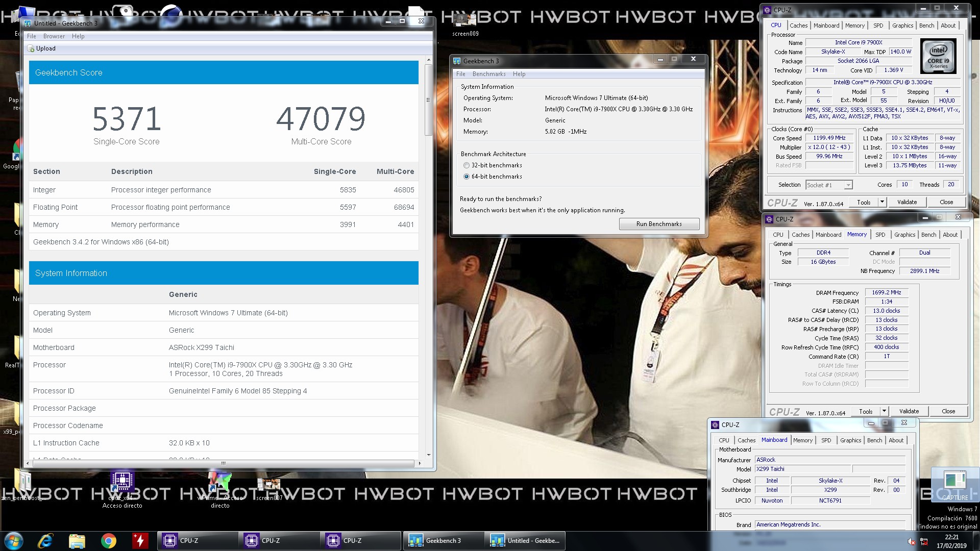980x551 pixels.
Task: Open Browser menu in Geekbench results window
Action: [x=54, y=36]
